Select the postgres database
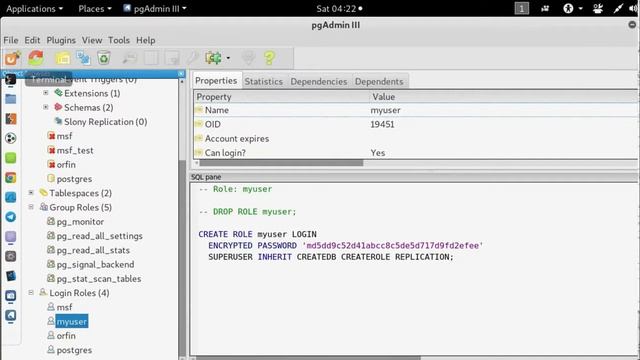The width and height of the screenshot is (640, 360). (74, 179)
